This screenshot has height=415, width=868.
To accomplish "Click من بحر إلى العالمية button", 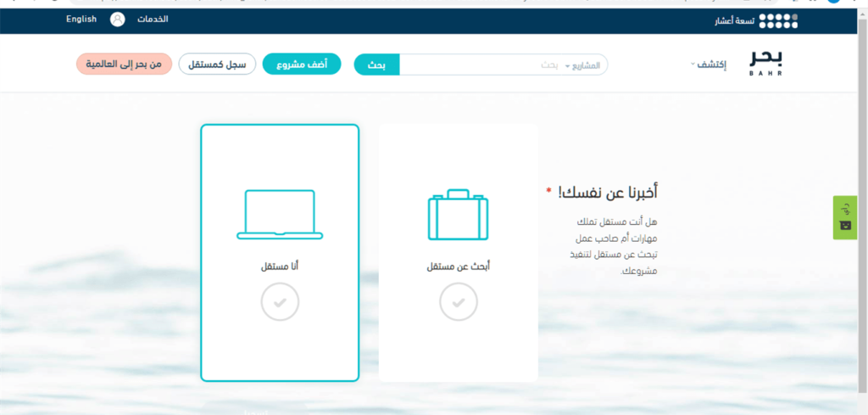I will [x=124, y=64].
